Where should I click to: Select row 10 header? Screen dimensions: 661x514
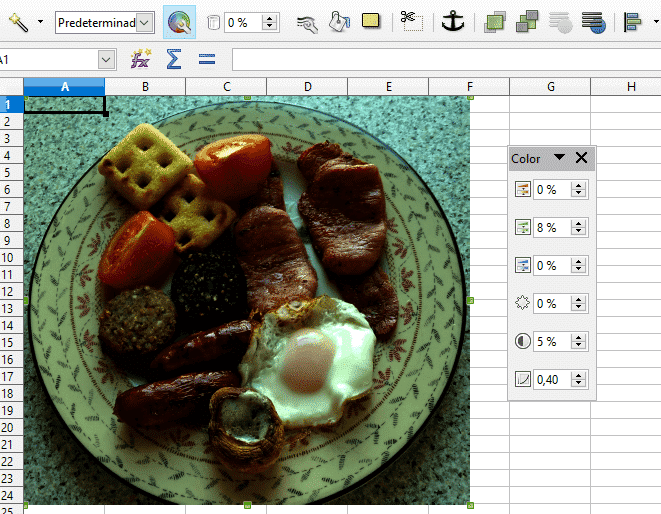(x=11, y=257)
